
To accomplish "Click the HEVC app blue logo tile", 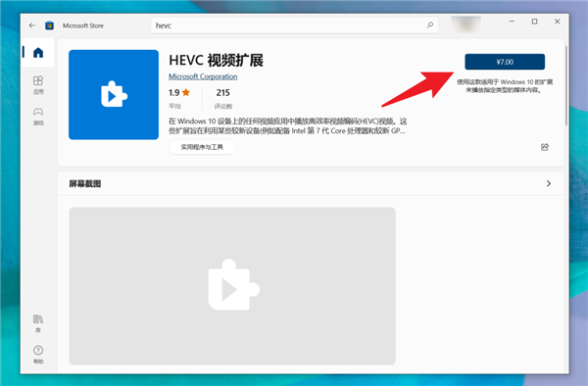I will point(114,95).
